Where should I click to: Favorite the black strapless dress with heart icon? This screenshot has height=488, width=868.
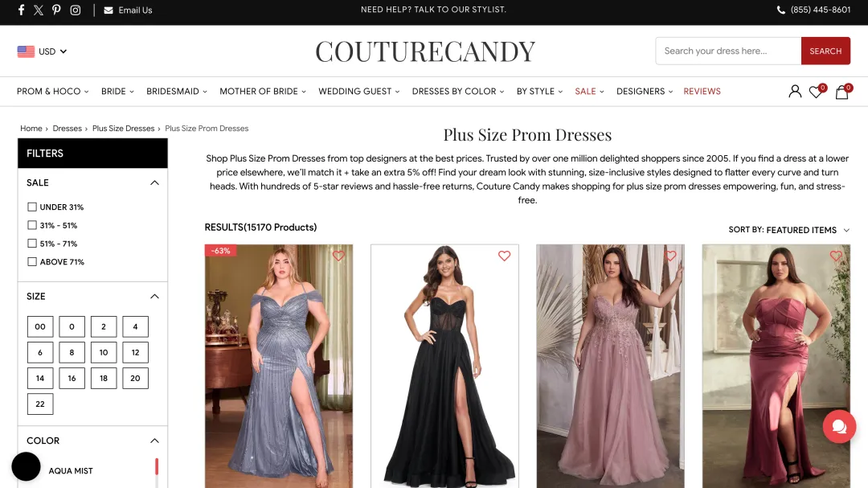tap(504, 256)
